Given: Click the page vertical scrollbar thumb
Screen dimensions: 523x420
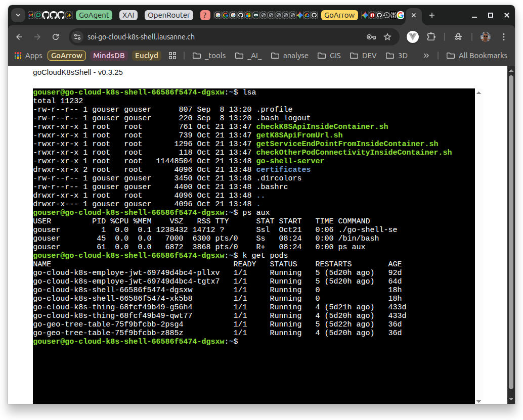Looking at the screenshot, I should click(511, 232).
